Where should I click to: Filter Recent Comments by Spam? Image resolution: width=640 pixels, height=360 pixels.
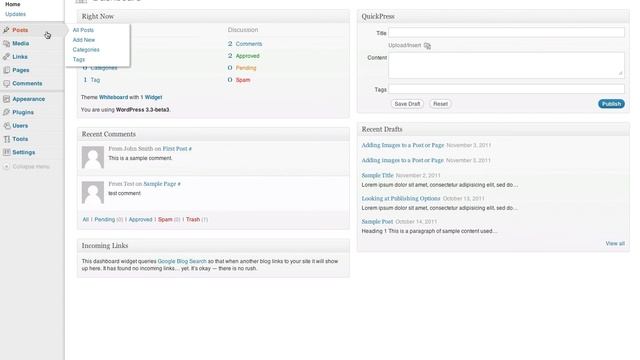(x=165, y=220)
